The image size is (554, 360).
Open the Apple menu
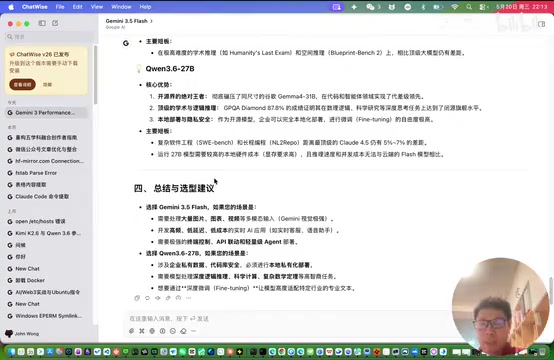(x=11, y=7)
